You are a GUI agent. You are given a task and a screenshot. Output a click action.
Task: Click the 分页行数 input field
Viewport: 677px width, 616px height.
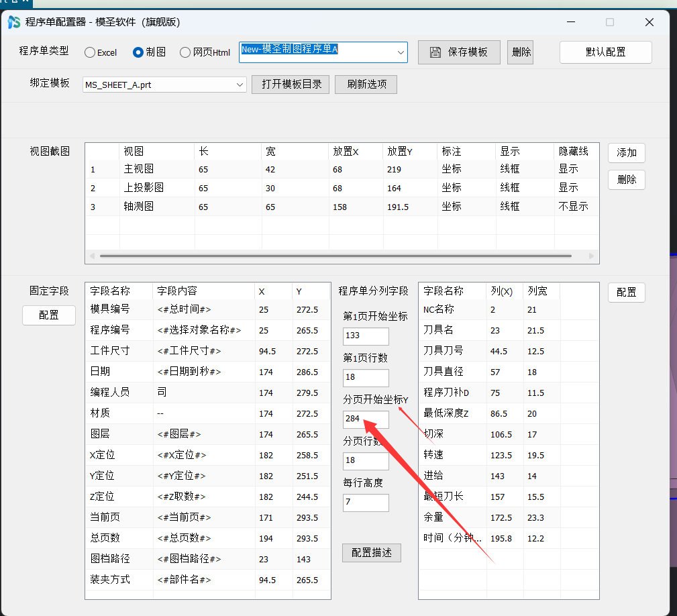[366, 460]
